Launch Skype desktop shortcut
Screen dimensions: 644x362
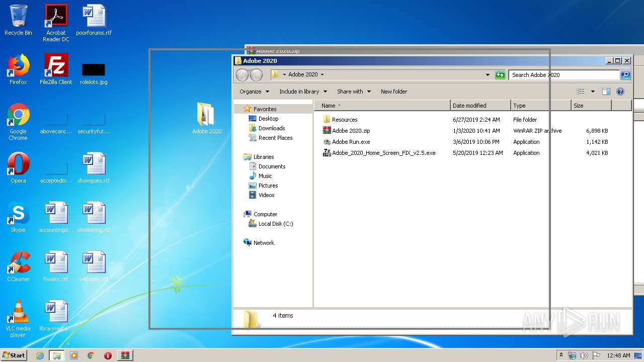pos(18,217)
